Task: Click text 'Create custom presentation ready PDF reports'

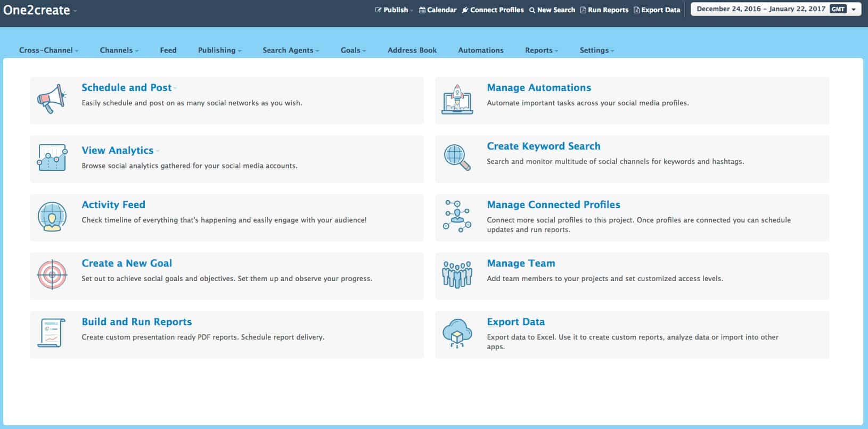Action: tap(160, 337)
